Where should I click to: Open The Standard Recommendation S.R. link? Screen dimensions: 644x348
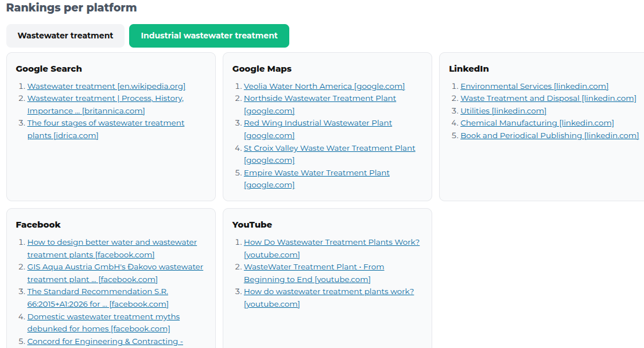(x=98, y=298)
